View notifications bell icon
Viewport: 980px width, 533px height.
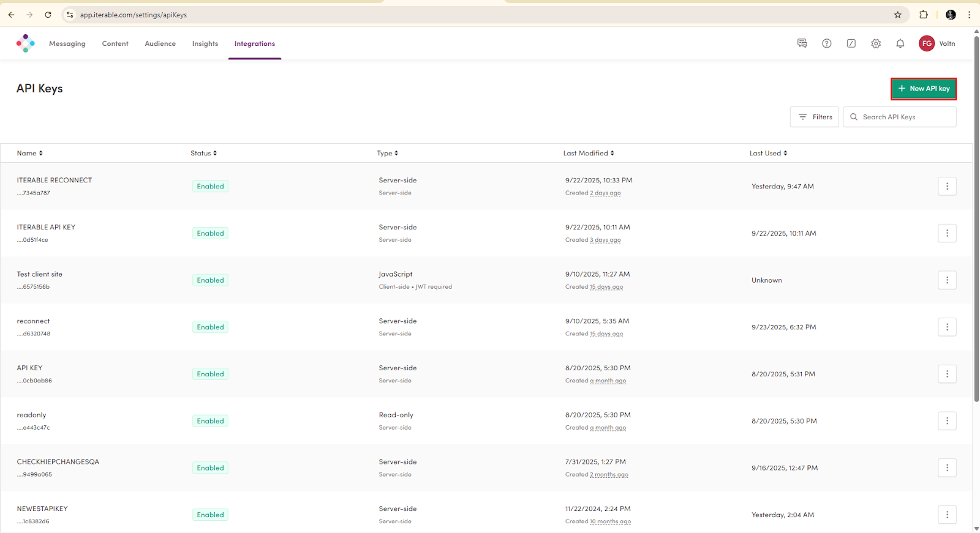pyautogui.click(x=900, y=43)
